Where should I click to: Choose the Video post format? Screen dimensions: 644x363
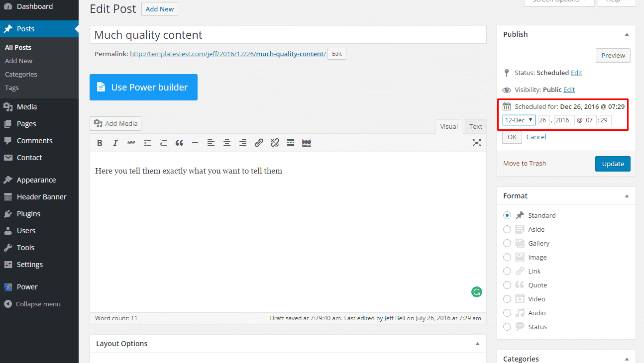(507, 299)
